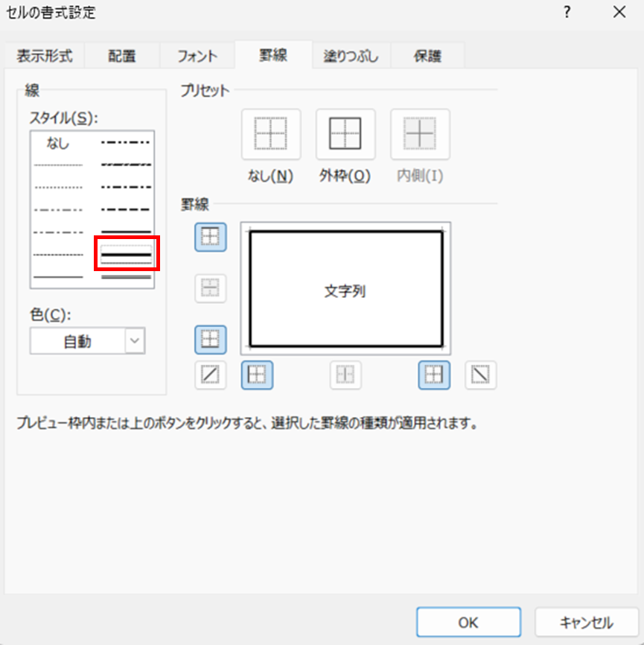Select the なし (none) border preset

pyautogui.click(x=271, y=135)
